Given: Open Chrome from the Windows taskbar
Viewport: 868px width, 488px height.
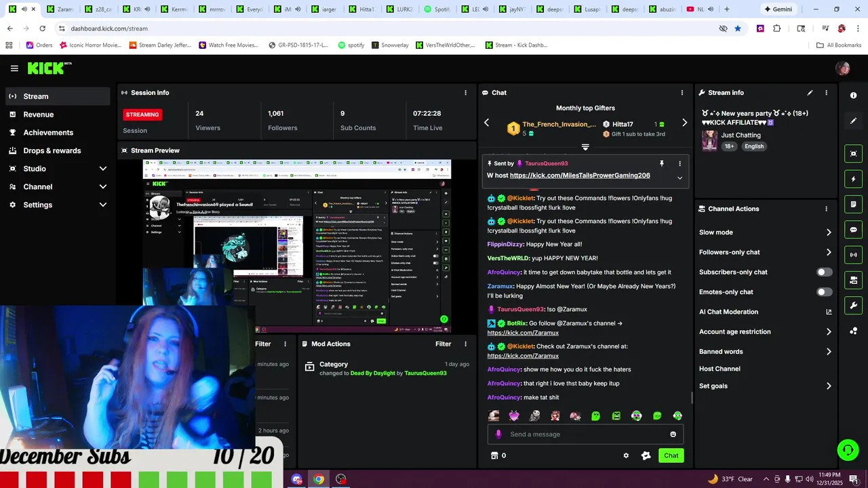Looking at the screenshot, I should [319, 479].
